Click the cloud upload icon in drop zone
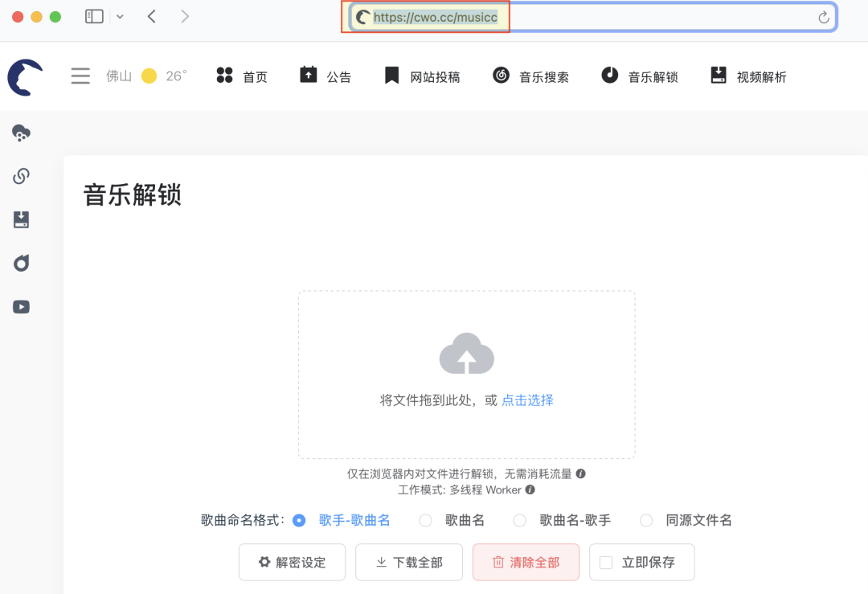The image size is (868, 594). point(466,354)
